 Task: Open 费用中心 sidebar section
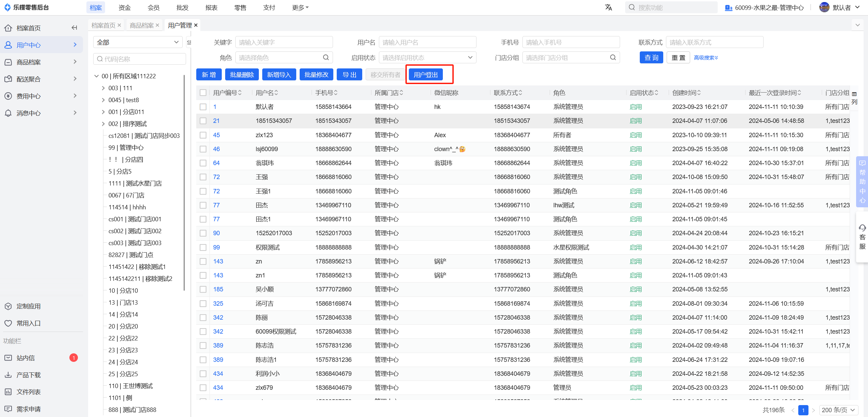point(41,96)
